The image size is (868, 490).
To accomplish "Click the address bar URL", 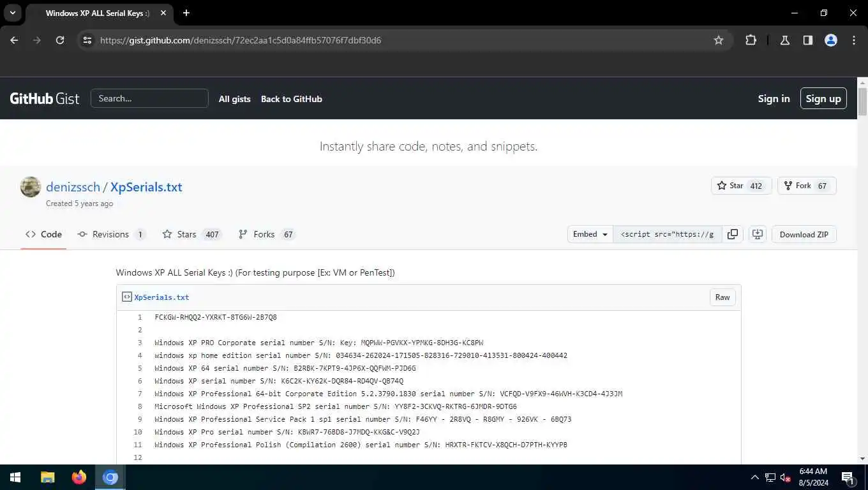I will pyautogui.click(x=241, y=40).
